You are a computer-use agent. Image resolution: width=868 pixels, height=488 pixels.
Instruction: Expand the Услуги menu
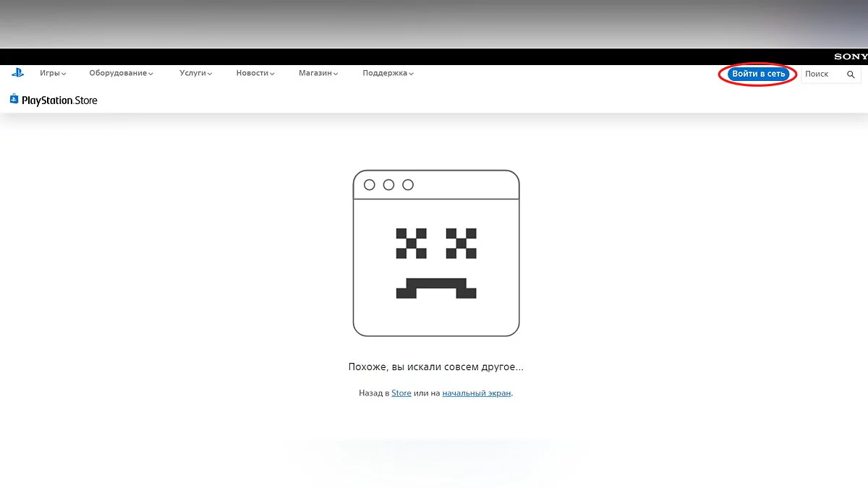(x=196, y=73)
